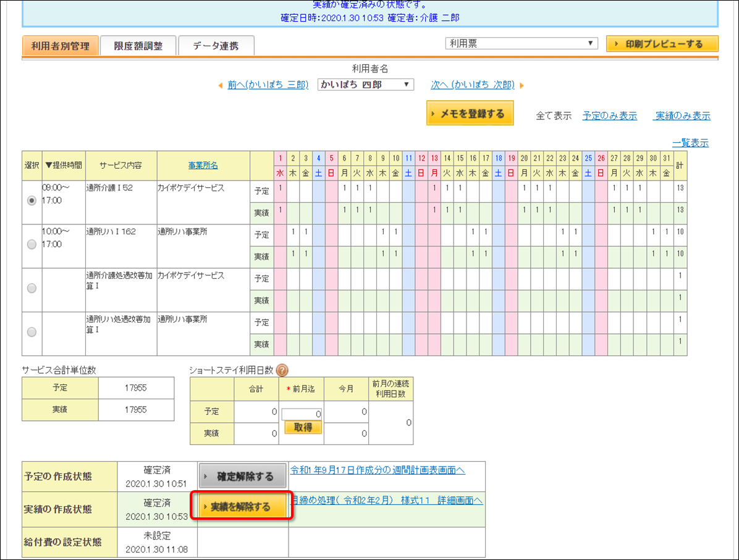The image size is (739, 560).
Task: Sort by ▼提供時間 column header
Action: tap(64, 166)
